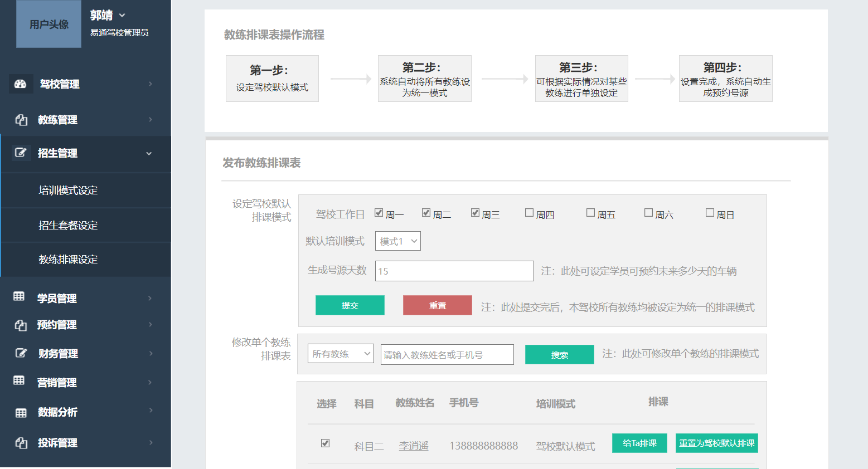This screenshot has height=469, width=868.
Task: Enable the 周五 workday checkbox
Action: pyautogui.click(x=591, y=213)
